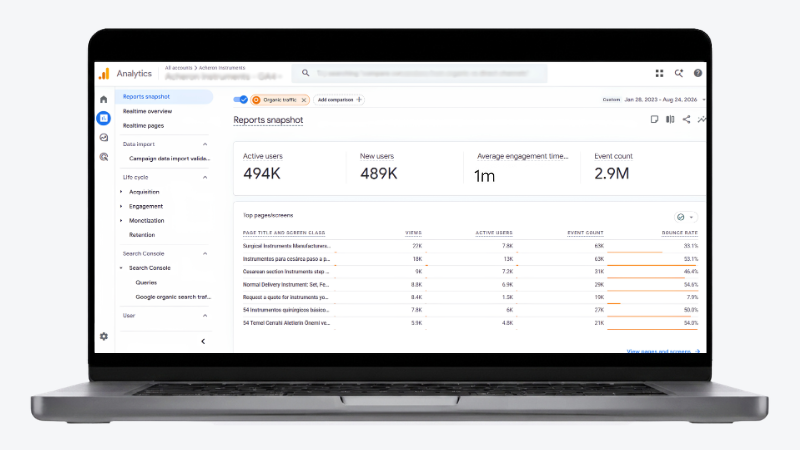
Task: Select the Reports icon in sidebar
Action: click(104, 118)
